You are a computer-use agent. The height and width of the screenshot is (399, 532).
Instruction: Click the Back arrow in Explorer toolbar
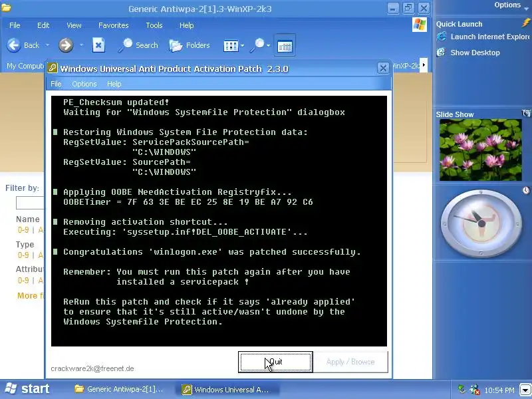(14, 45)
